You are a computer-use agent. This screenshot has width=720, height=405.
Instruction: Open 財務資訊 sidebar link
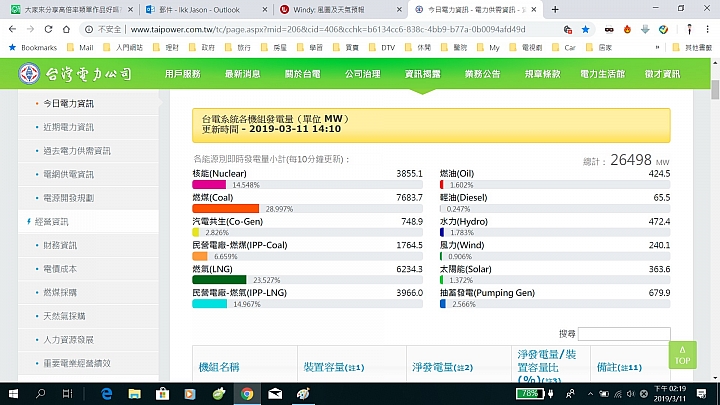(x=60, y=245)
